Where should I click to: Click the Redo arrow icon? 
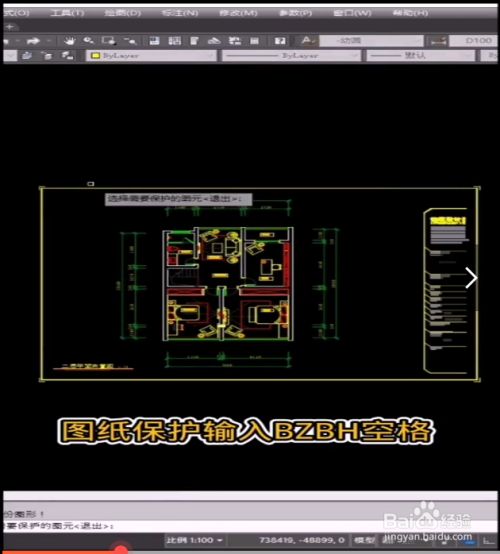pos(33,41)
